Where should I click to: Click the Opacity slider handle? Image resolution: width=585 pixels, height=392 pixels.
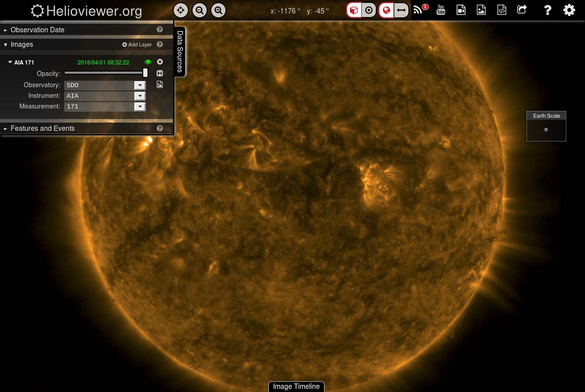click(x=145, y=73)
